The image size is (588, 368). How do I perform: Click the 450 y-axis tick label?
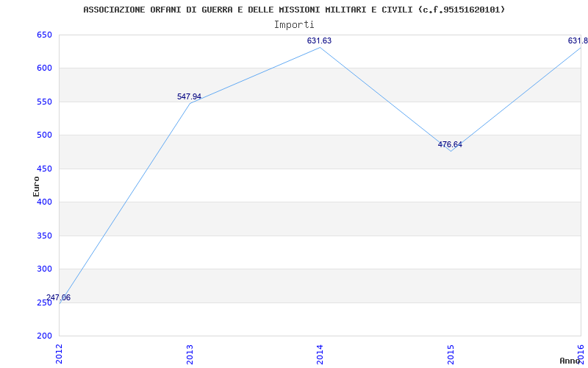pos(44,169)
